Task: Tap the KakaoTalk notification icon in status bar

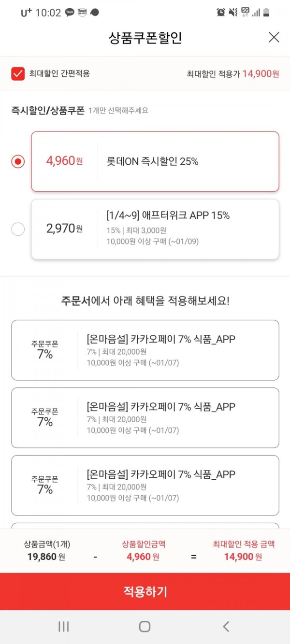Action: click(70, 13)
